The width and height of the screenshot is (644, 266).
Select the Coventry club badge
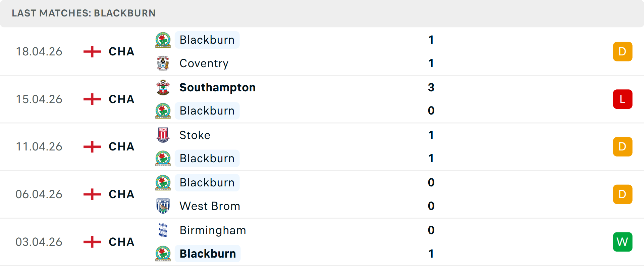click(x=163, y=63)
